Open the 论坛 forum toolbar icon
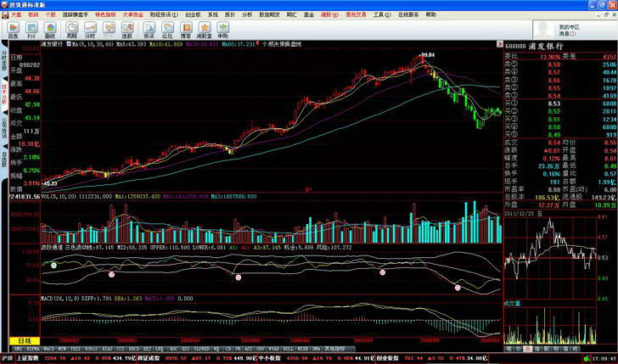The width and height of the screenshot is (618, 364). coord(167,30)
